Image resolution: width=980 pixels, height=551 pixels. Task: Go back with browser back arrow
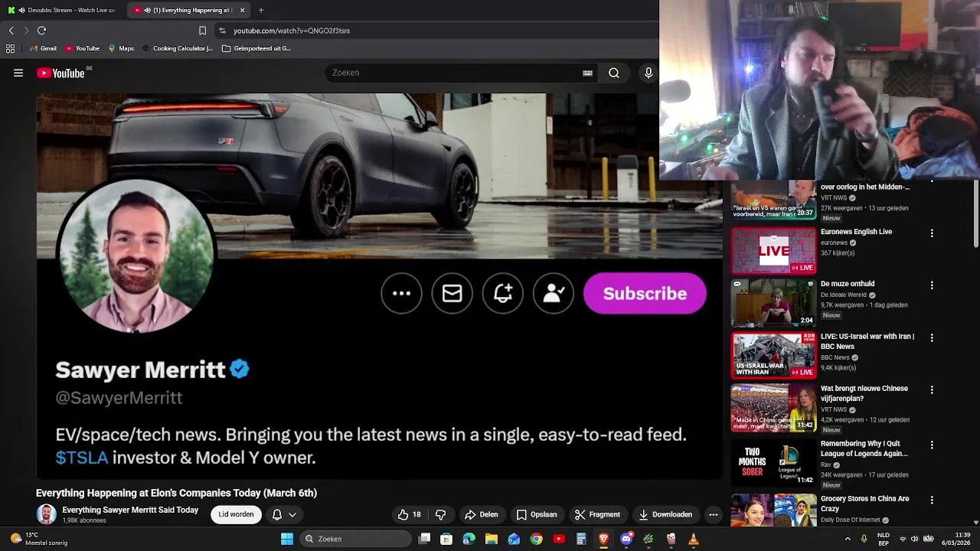pos(11,31)
